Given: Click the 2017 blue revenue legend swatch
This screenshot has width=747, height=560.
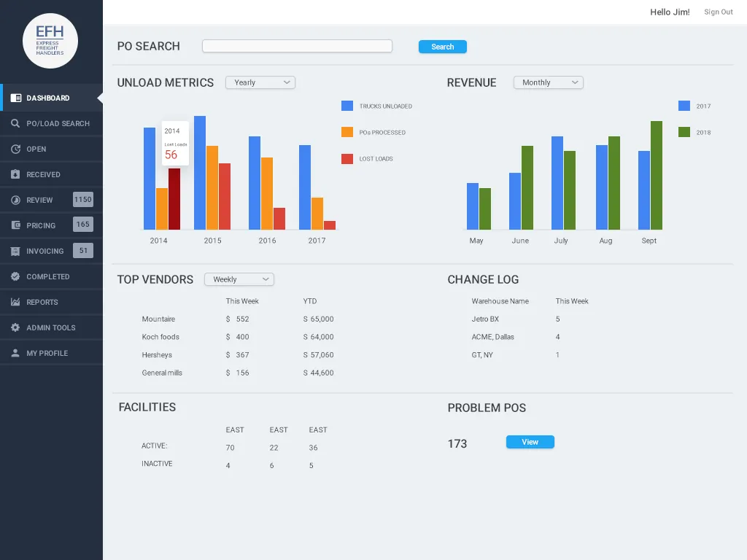Looking at the screenshot, I should pos(684,106).
